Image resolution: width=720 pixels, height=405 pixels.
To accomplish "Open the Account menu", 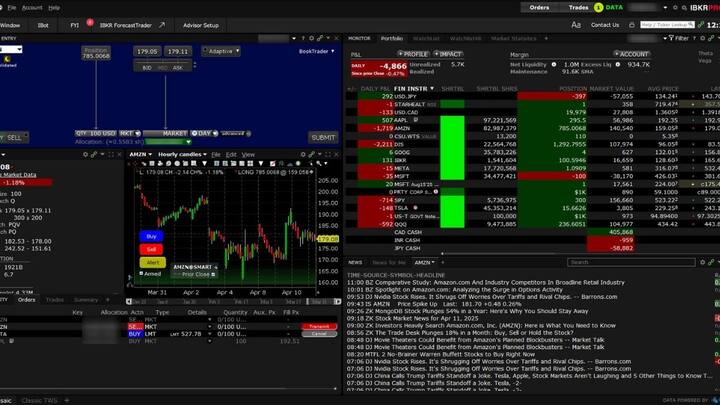I will (x=32, y=8).
